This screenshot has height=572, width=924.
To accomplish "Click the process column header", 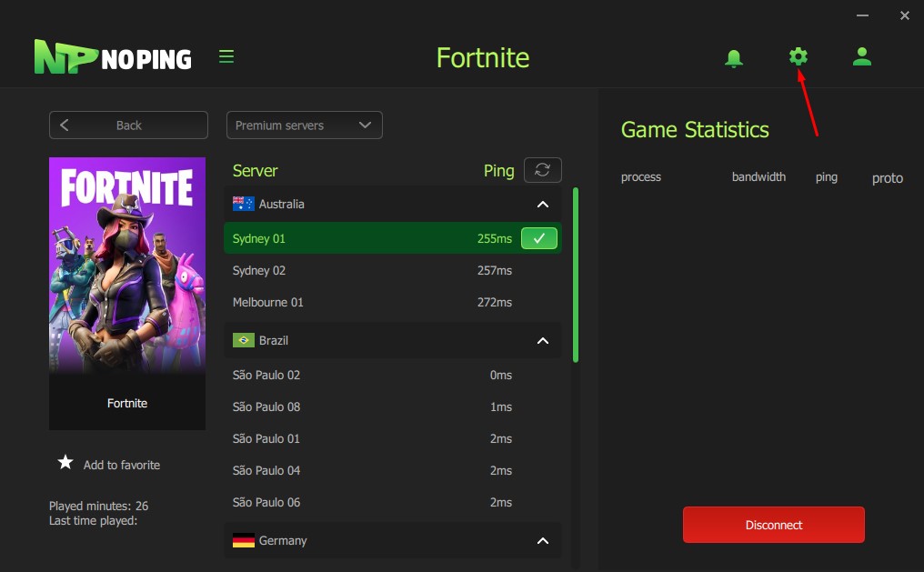I will click(641, 177).
